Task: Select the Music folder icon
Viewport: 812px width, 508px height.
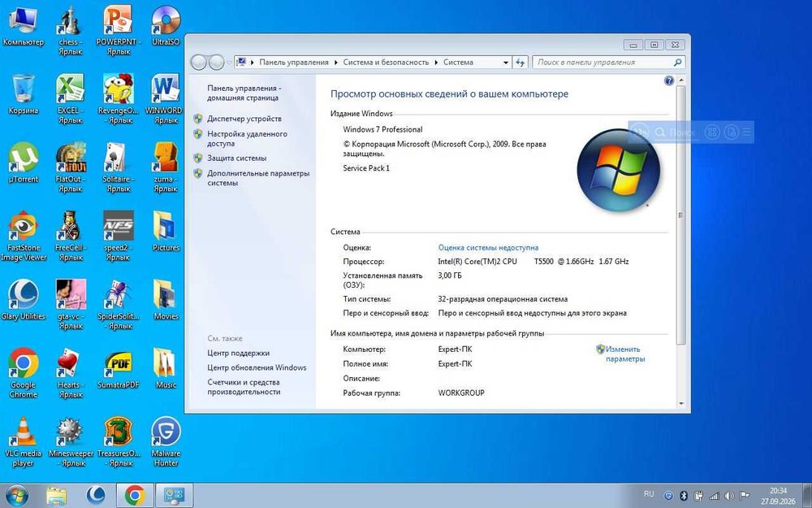Action: [166, 363]
